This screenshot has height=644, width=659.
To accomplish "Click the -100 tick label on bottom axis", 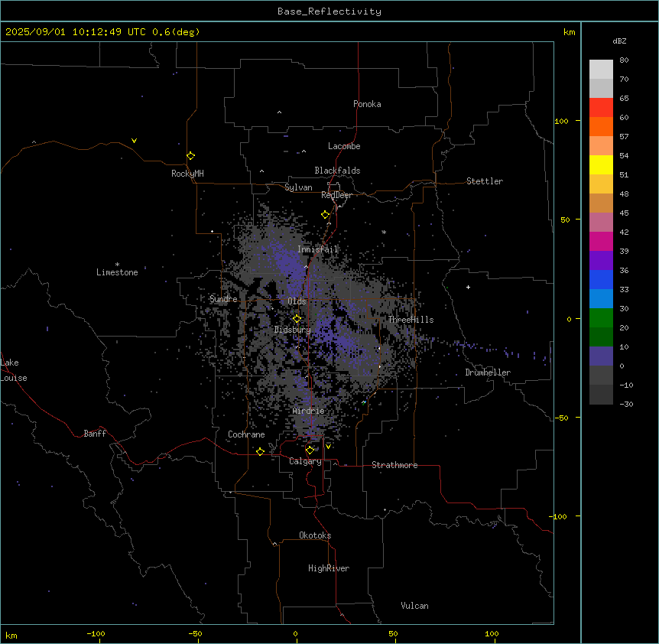I will click(x=96, y=633).
